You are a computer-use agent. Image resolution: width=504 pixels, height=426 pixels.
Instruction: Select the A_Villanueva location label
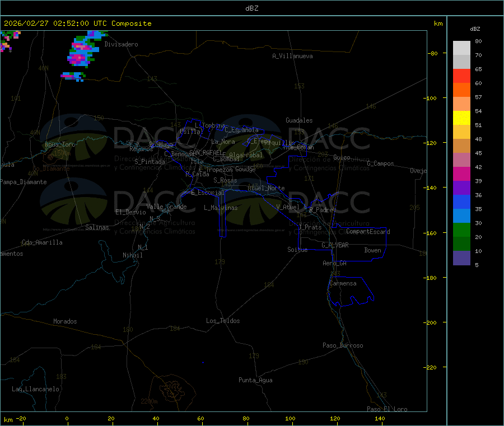(292, 56)
